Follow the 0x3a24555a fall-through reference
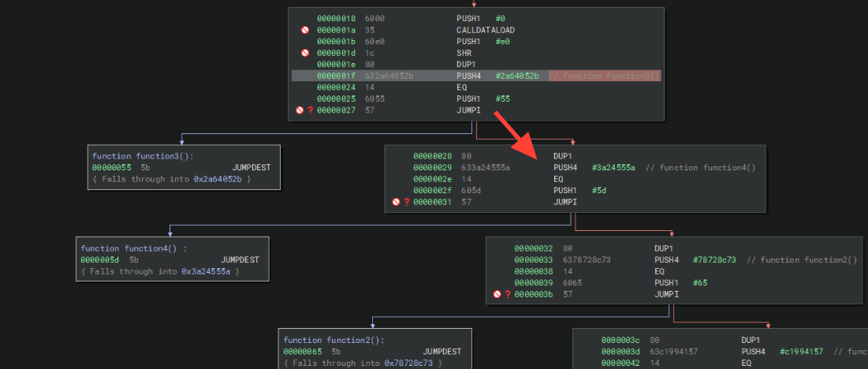Viewport: 868px width, 369px height. tap(207, 271)
